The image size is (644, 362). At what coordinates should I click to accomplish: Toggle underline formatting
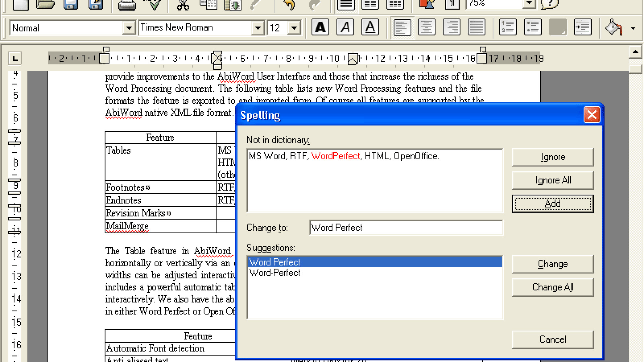click(370, 28)
